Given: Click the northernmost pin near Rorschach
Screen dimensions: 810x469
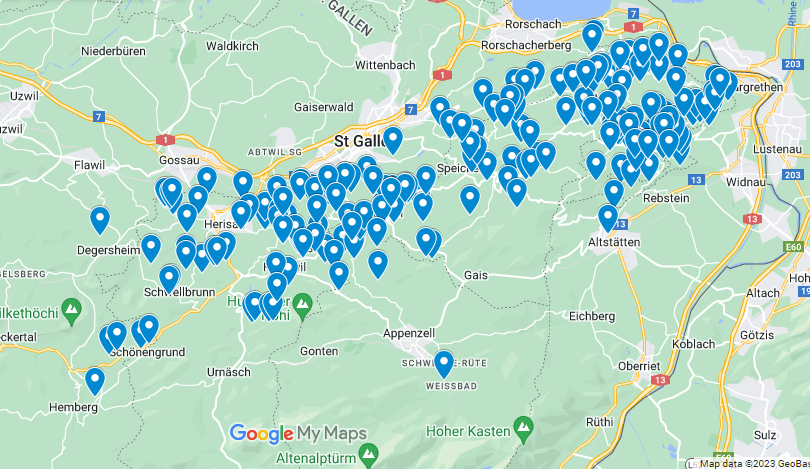Looking at the screenshot, I should (592, 36).
